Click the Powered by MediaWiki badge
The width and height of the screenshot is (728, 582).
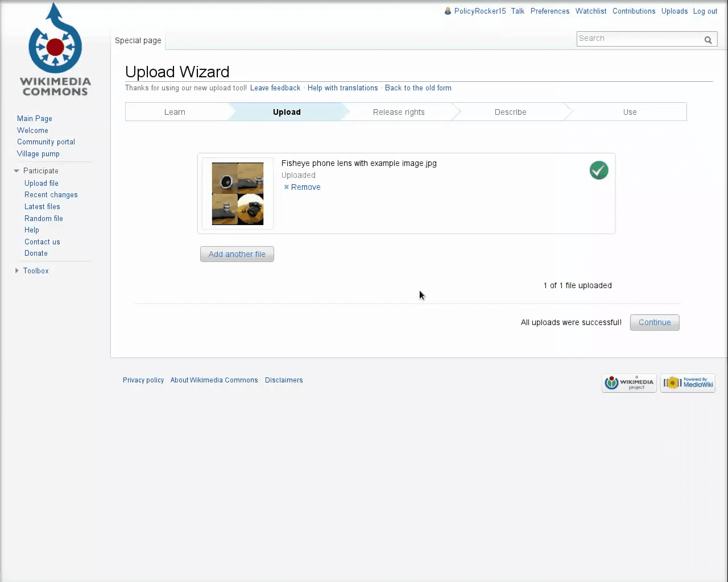point(688,383)
